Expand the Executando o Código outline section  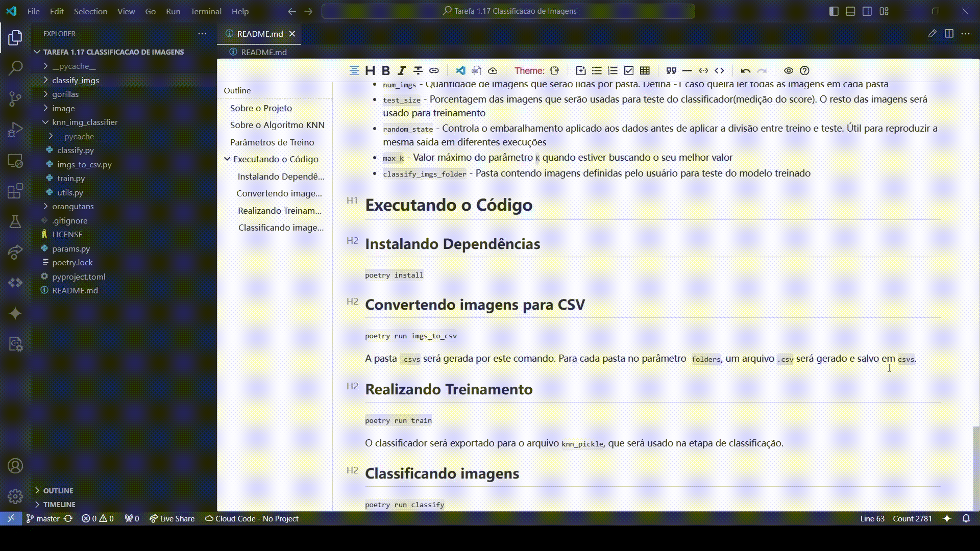pyautogui.click(x=228, y=159)
